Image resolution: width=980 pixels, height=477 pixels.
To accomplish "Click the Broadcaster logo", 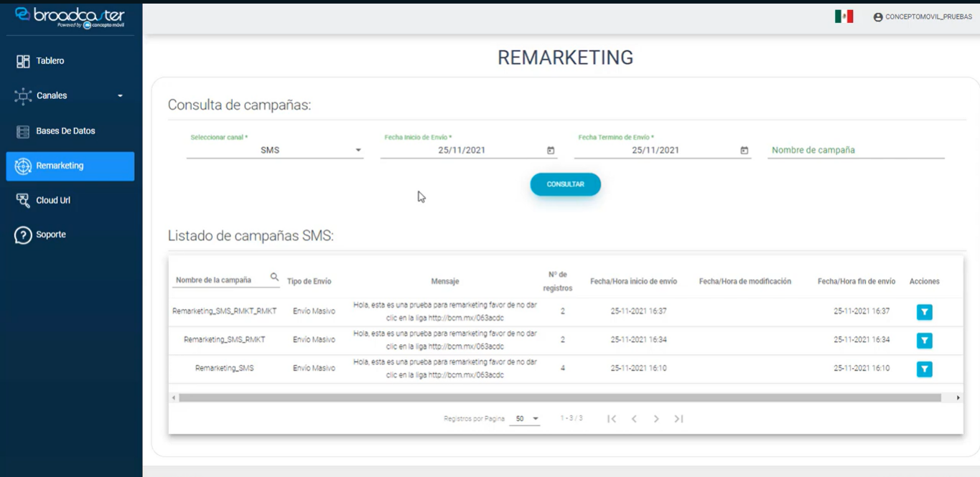I will click(70, 17).
